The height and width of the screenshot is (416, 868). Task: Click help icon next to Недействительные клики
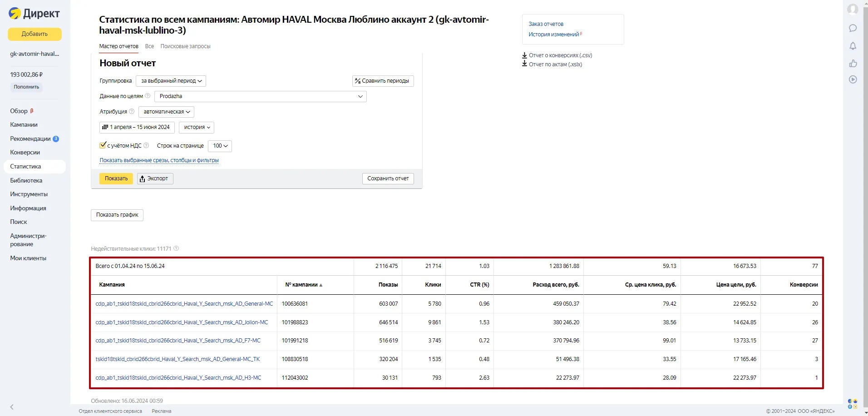pos(176,248)
